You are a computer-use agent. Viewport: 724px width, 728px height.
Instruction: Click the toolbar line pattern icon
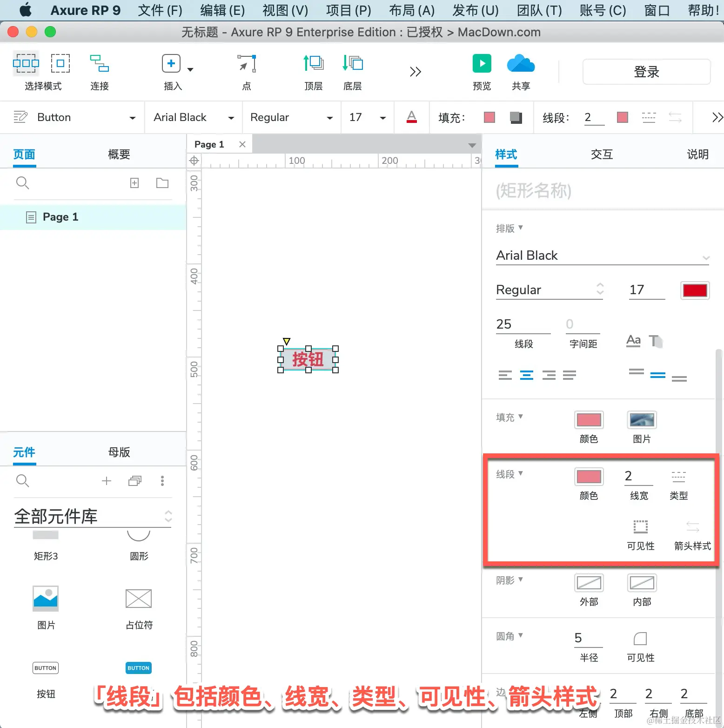(x=649, y=117)
